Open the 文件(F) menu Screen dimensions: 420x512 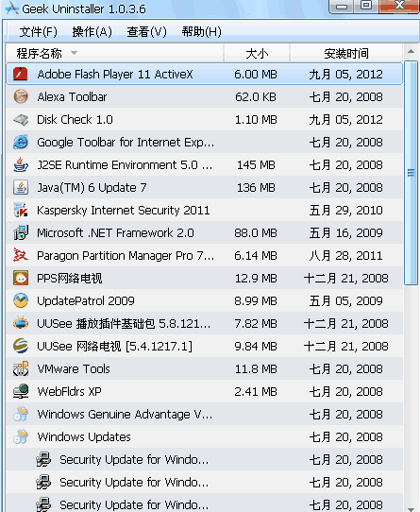[x=38, y=32]
